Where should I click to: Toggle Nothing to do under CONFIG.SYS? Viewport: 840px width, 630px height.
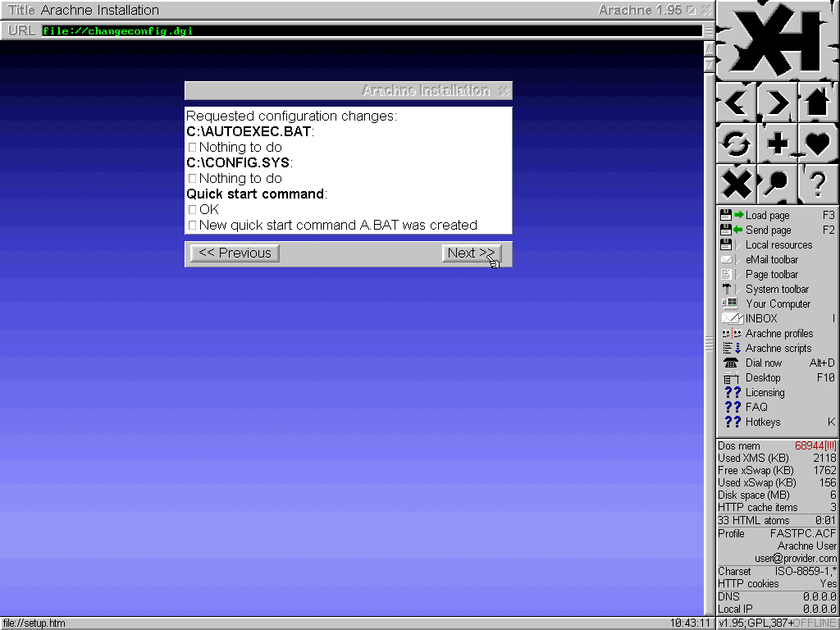pos(192,178)
